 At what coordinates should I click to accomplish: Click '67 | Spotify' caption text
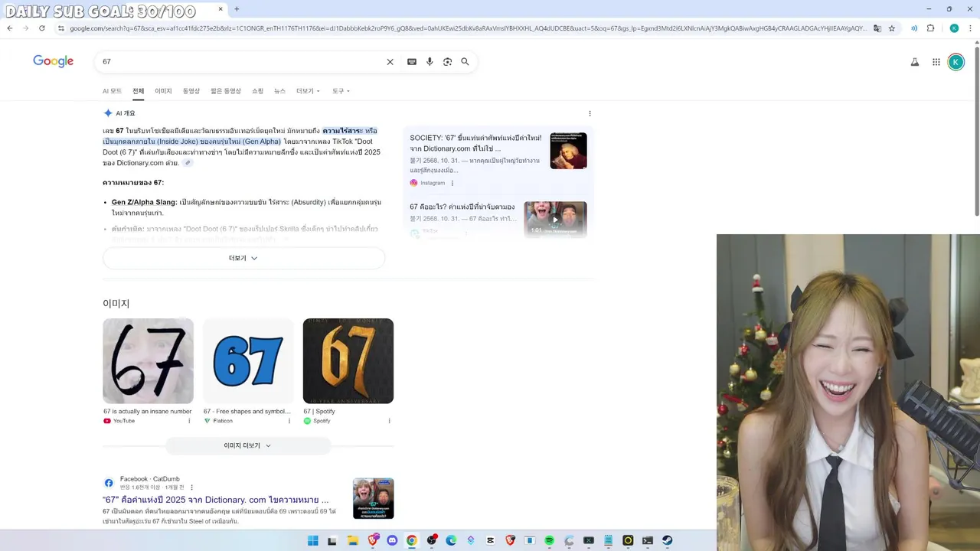[319, 412]
